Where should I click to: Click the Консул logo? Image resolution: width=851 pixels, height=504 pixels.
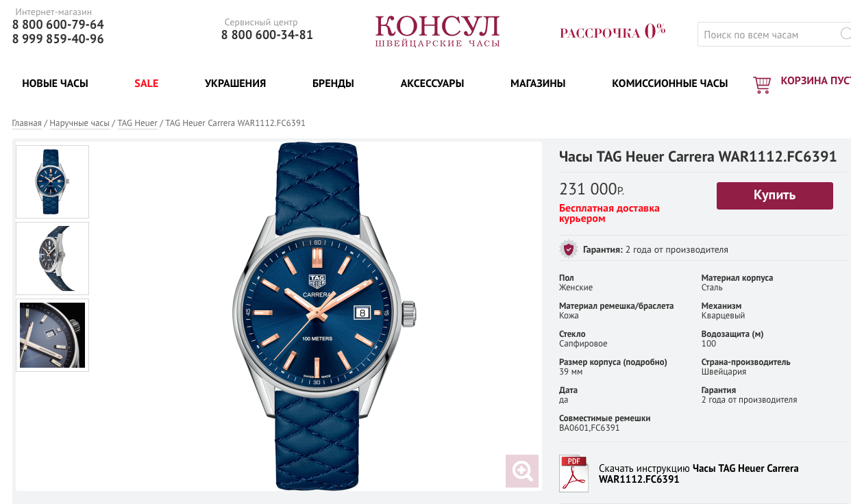tap(437, 32)
